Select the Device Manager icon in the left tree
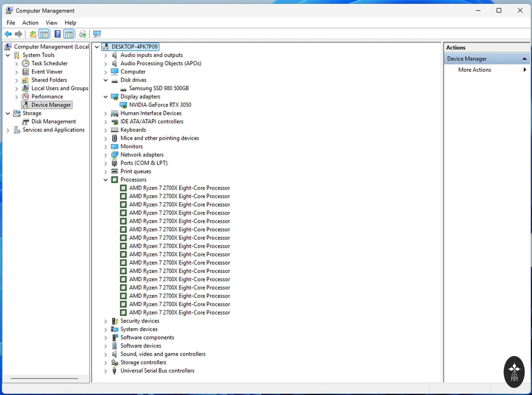 click(26, 105)
